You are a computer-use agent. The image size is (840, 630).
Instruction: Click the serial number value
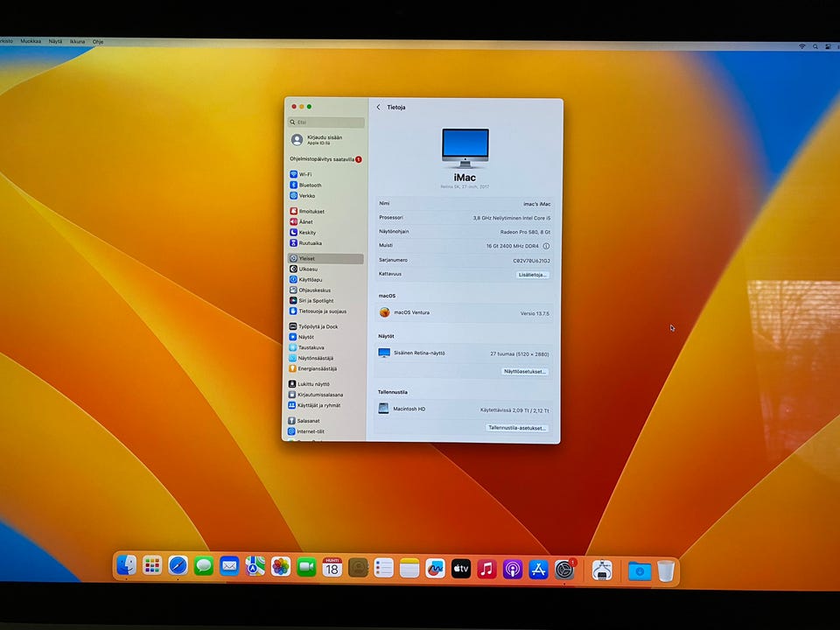pos(531,261)
